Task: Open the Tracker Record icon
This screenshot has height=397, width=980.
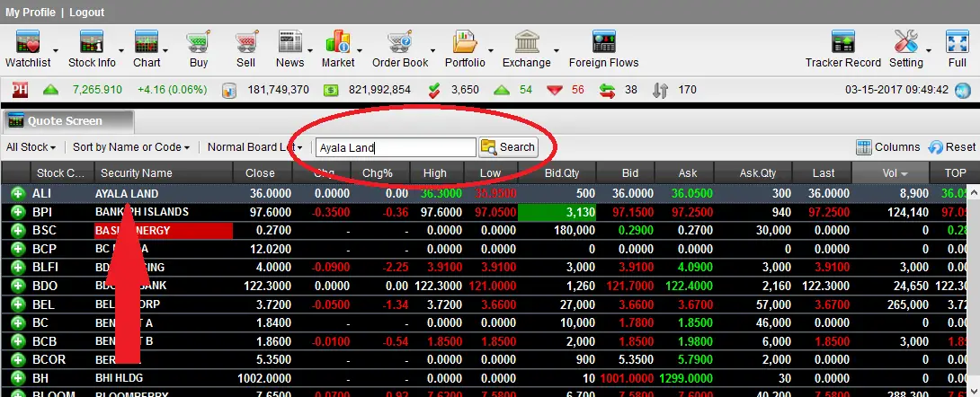Action: (x=842, y=42)
